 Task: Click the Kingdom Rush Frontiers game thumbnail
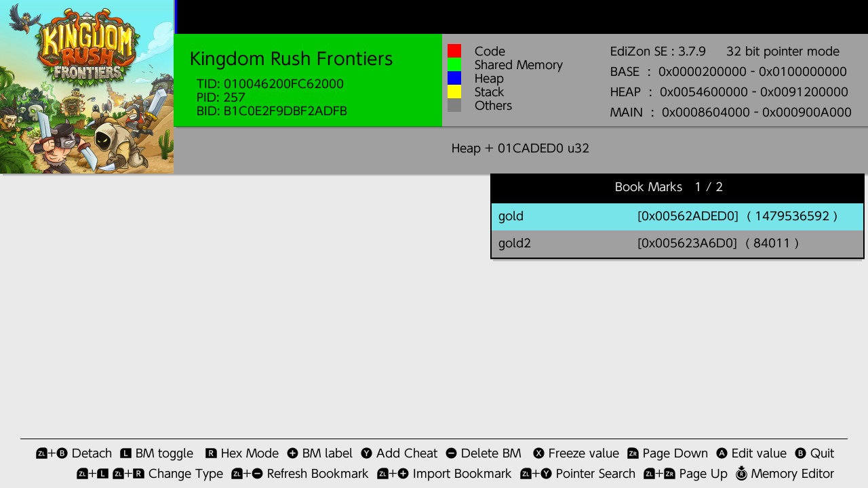87,87
